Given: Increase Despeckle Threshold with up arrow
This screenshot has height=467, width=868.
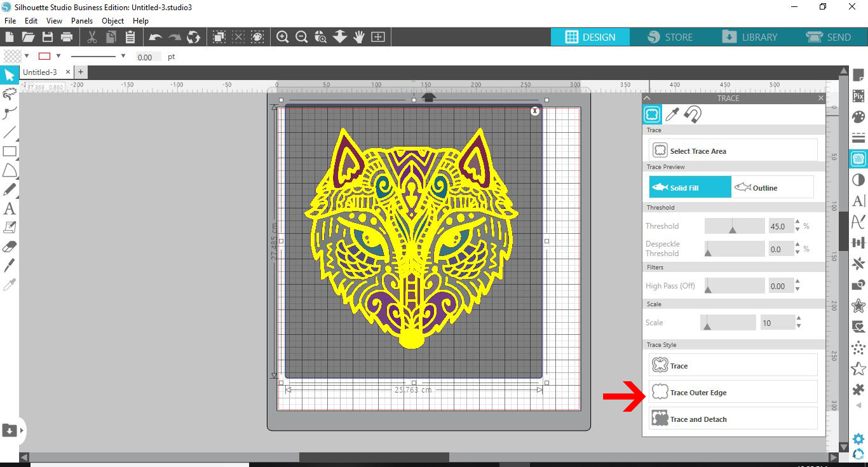Looking at the screenshot, I should click(798, 245).
